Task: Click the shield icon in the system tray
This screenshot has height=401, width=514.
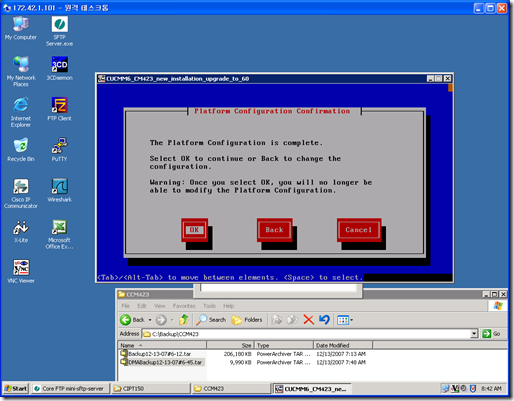Action: 473,388
